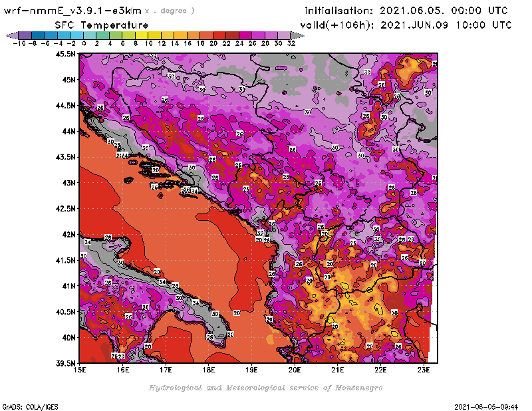Click the '15E' longitude axis label
This screenshot has width=532, height=411.
point(80,370)
